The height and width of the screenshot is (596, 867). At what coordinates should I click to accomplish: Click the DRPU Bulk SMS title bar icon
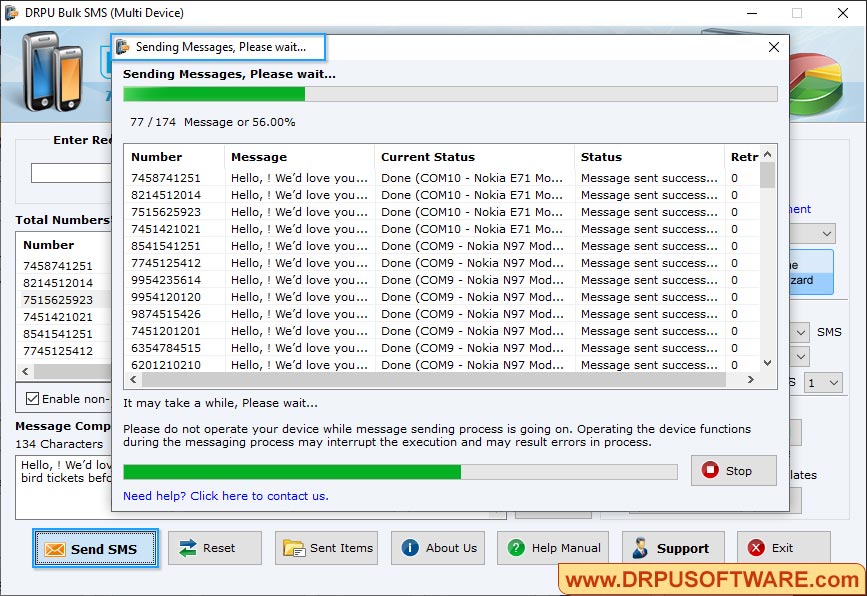[11, 13]
